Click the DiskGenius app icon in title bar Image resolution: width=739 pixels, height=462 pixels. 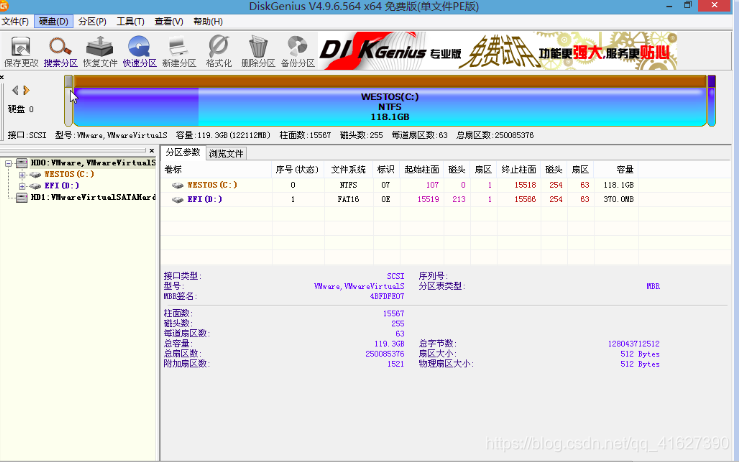pyautogui.click(x=4, y=6)
